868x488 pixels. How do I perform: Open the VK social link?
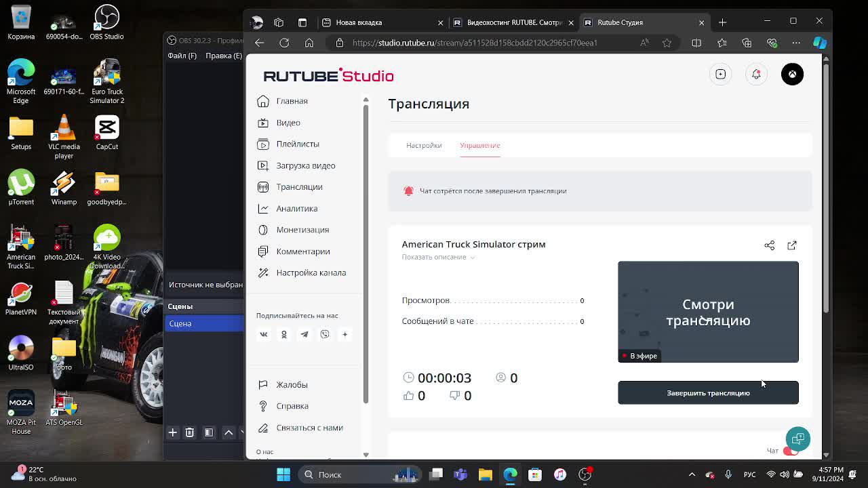pos(264,334)
